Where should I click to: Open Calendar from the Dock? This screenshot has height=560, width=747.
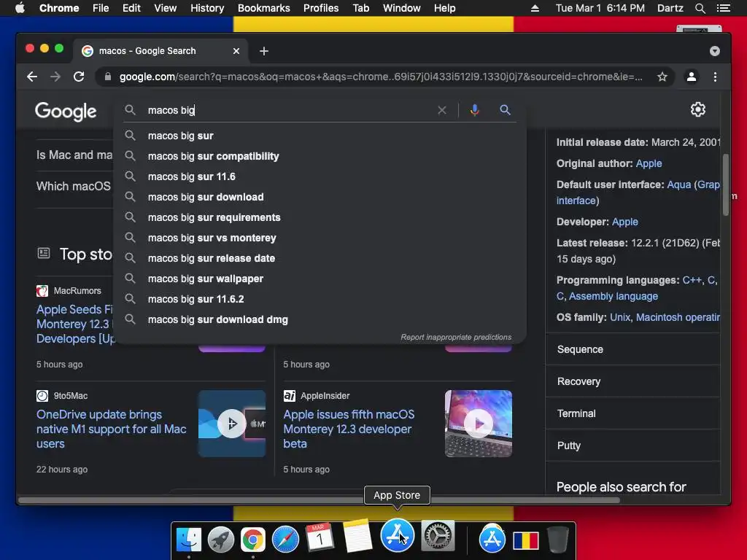320,537
